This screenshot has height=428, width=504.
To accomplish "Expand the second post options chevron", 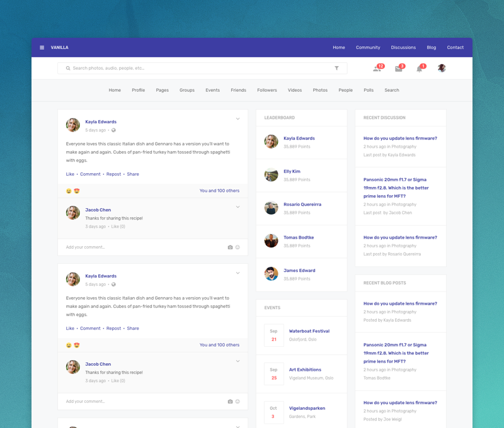I will click(x=238, y=273).
